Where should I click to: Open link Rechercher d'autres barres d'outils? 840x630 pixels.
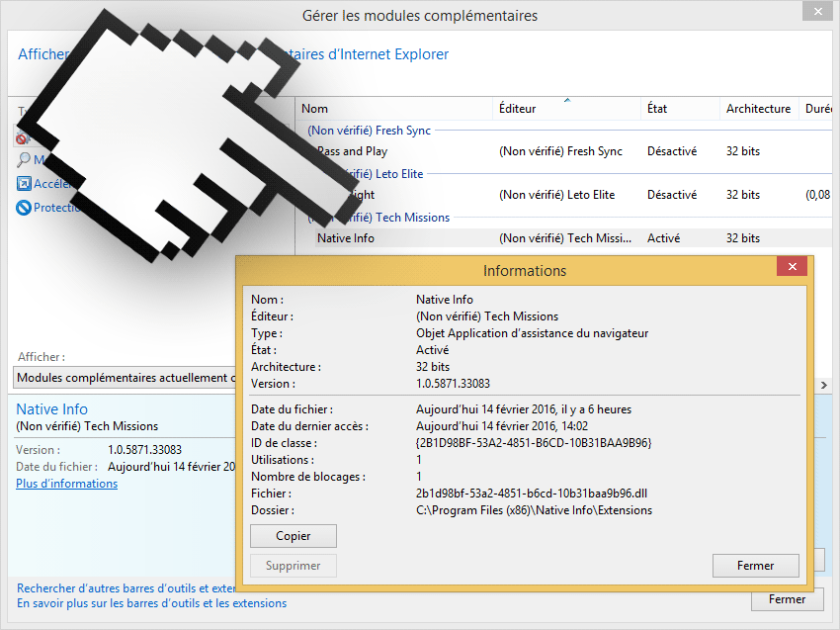[126, 588]
